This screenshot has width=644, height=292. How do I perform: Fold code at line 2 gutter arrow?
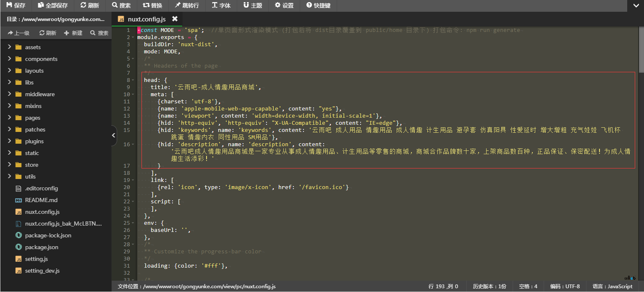click(134, 37)
